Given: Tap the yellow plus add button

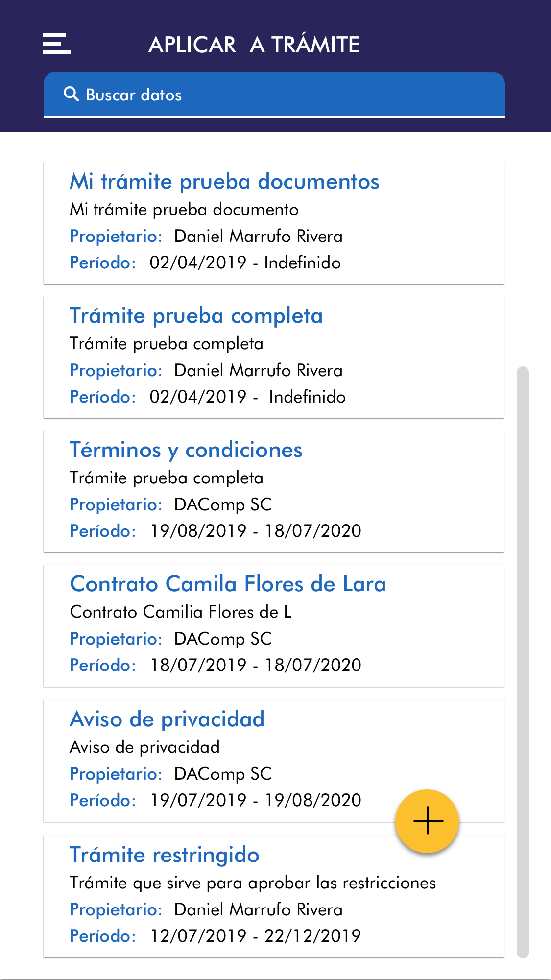Looking at the screenshot, I should 427,821.
